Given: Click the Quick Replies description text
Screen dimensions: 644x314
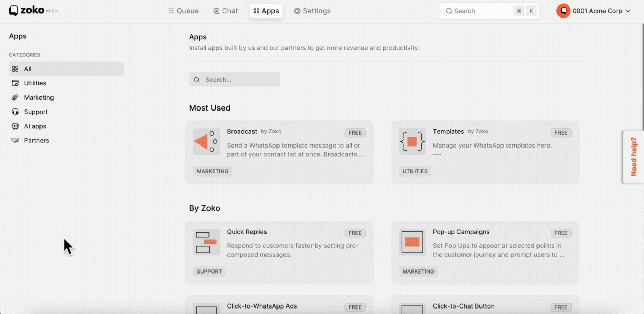Looking at the screenshot, I should (293, 250).
